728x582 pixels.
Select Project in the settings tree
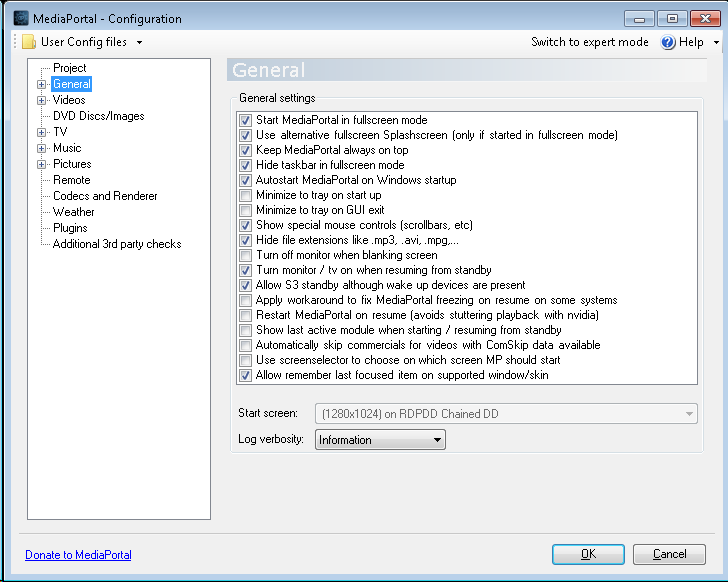point(70,68)
